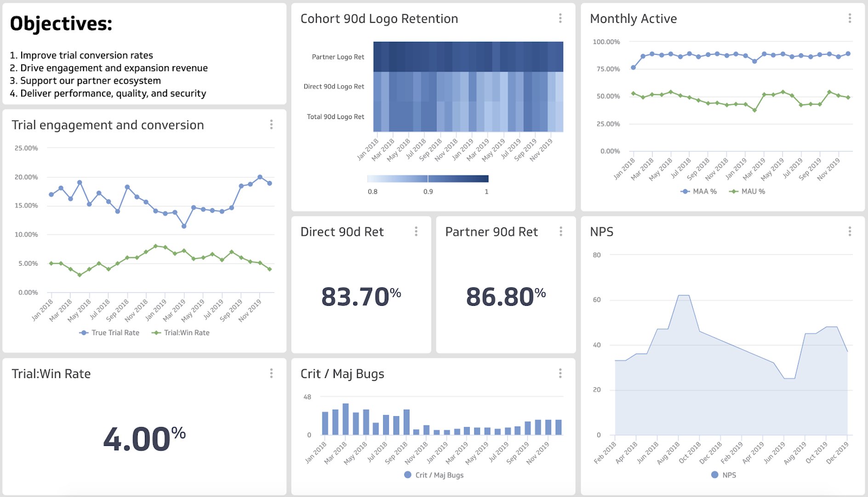Select the 83.70% Direct 90d Ret value
Image resolution: width=868 pixels, height=497 pixels.
(360, 295)
